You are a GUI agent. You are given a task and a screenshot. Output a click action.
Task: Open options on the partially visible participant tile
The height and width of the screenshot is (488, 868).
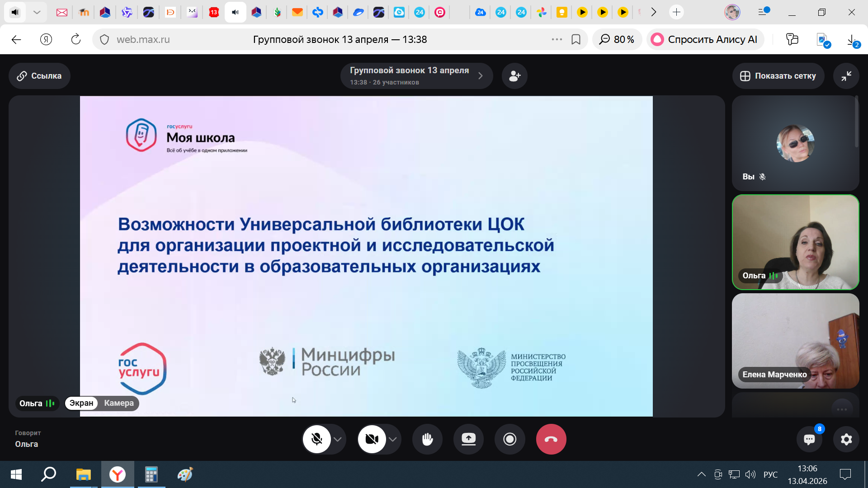[842, 409]
